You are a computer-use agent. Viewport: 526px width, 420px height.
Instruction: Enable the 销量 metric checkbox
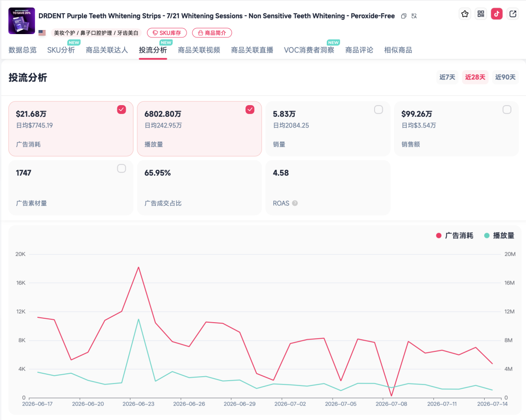pyautogui.click(x=378, y=110)
